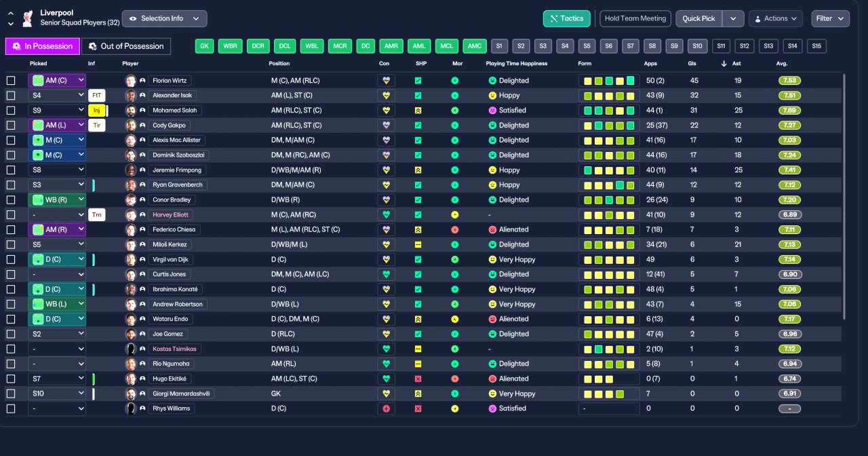Select the S1 substitute slot chip
The height and width of the screenshot is (456, 868).
[500, 46]
